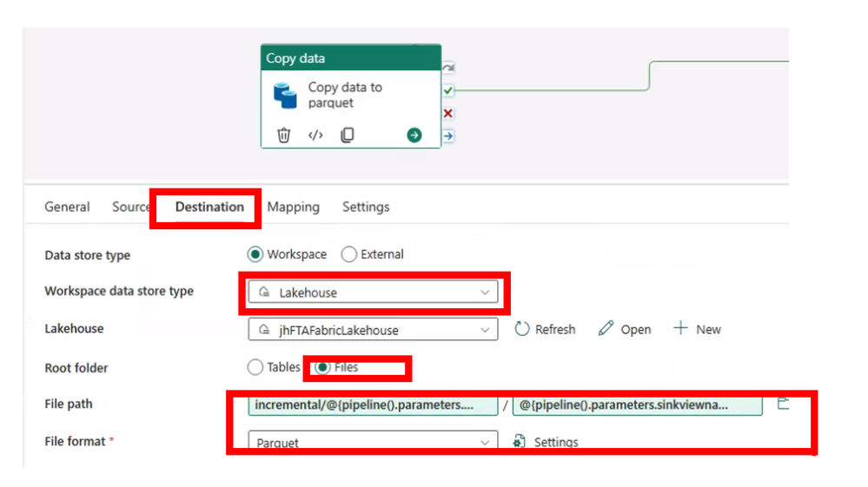This screenshot has height=487, width=868.
Task: Click the file format Settings link
Action: (556, 442)
